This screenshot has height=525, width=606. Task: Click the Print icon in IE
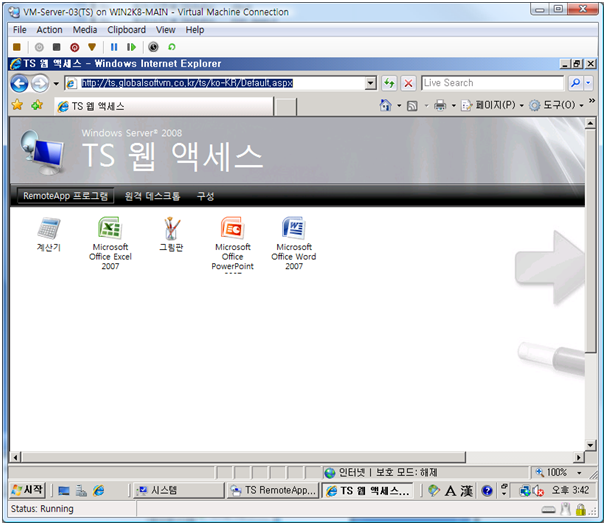(x=440, y=105)
